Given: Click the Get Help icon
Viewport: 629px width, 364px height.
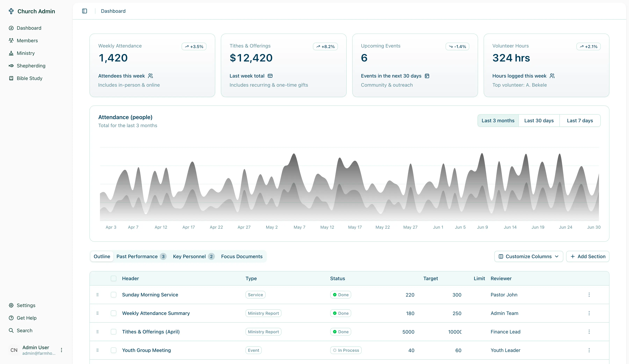Looking at the screenshot, I should coord(12,318).
